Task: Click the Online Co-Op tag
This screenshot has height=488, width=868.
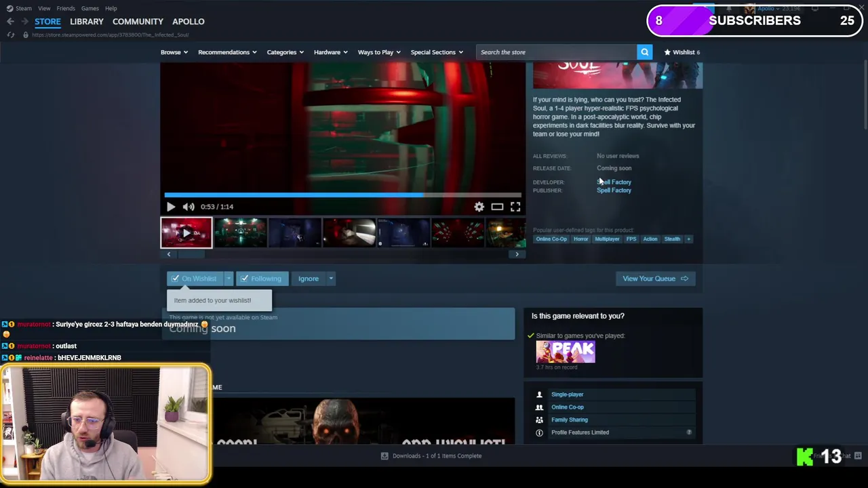Action: click(x=551, y=239)
